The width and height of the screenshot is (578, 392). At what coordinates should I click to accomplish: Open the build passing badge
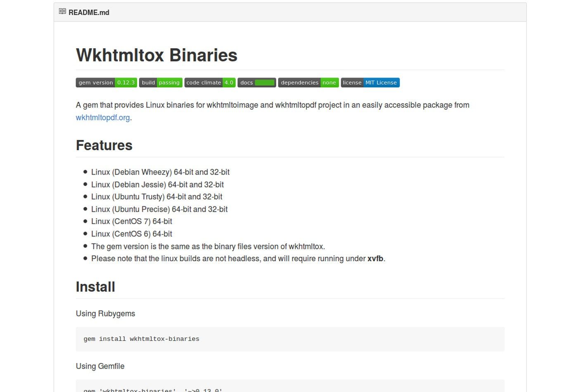(161, 83)
